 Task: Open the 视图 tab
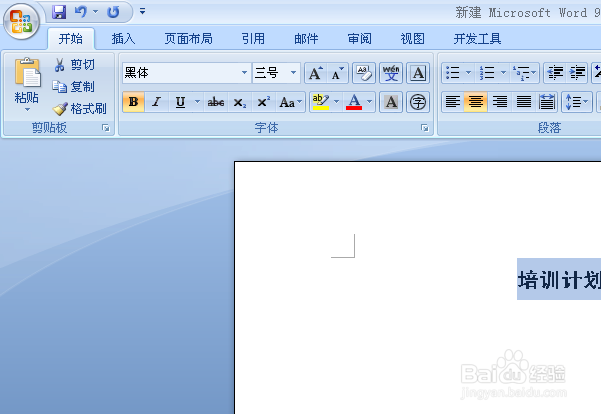(x=412, y=39)
